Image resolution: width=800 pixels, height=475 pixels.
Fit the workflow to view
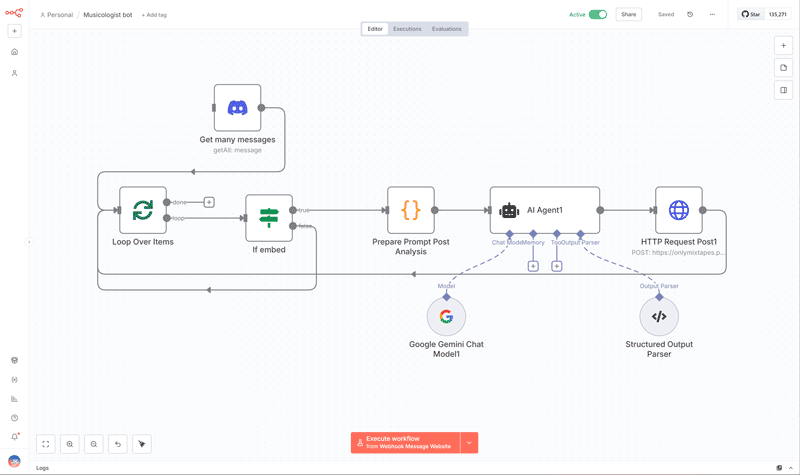pyautogui.click(x=46, y=444)
